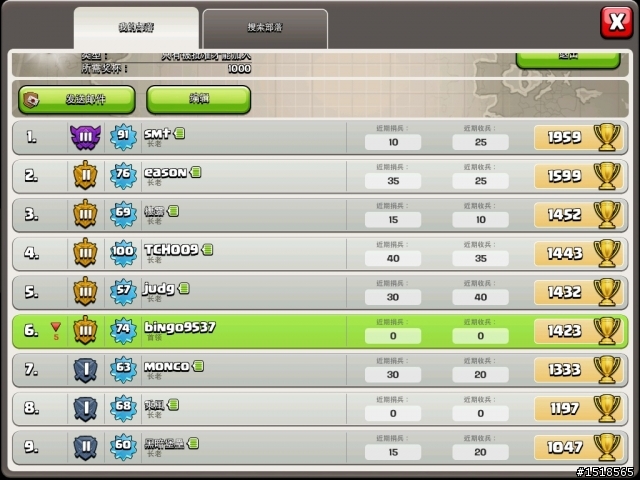Click the silver league II shield in row 9
Image resolution: width=640 pixels, height=480 pixels.
click(85, 448)
